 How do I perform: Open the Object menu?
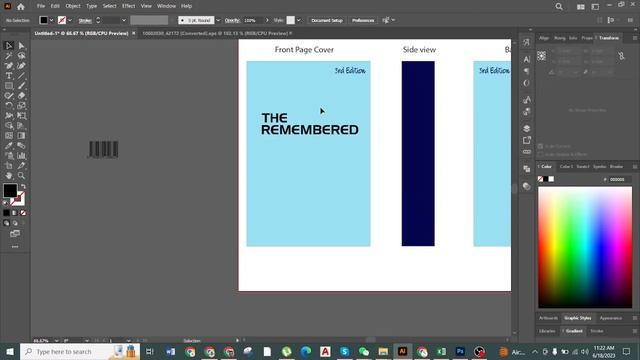coord(73,6)
